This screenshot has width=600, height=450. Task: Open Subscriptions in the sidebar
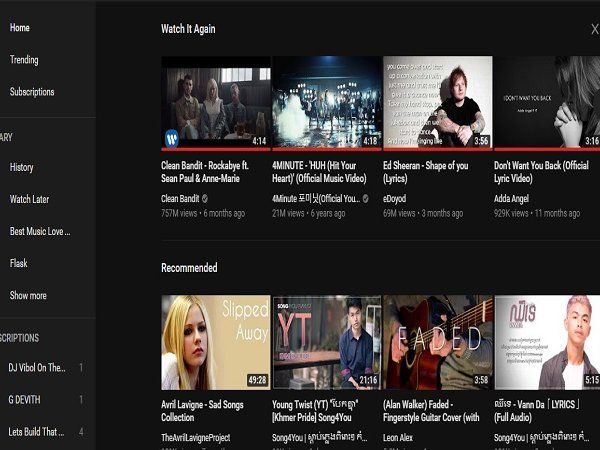[x=32, y=92]
